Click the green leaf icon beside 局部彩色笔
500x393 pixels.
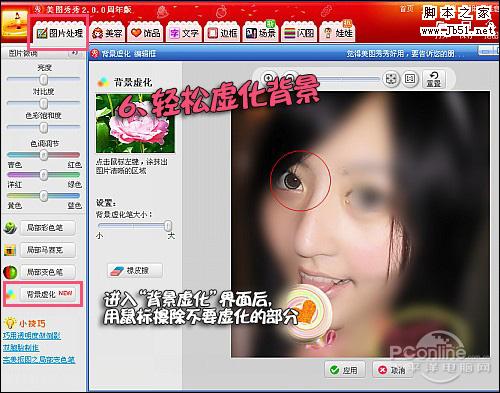tap(10, 228)
